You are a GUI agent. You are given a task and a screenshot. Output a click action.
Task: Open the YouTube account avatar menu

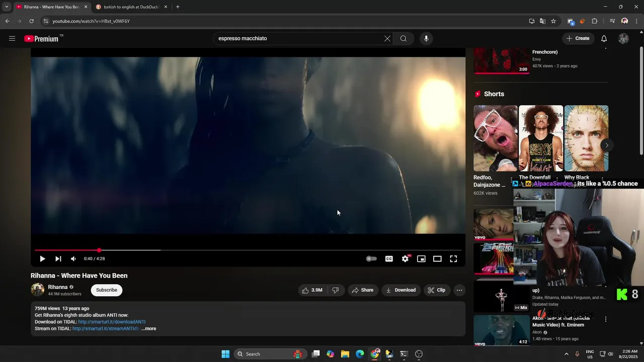[x=623, y=39]
